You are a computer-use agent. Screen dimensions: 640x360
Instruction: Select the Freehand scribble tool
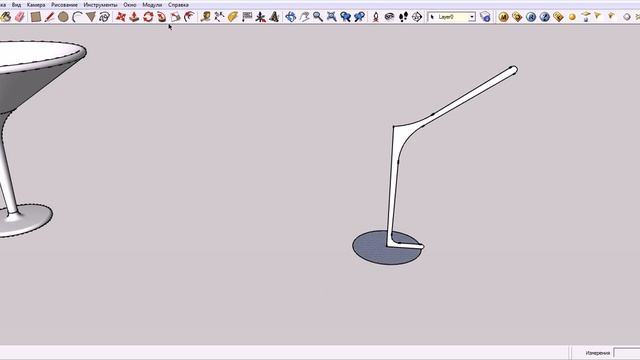[x=104, y=17]
